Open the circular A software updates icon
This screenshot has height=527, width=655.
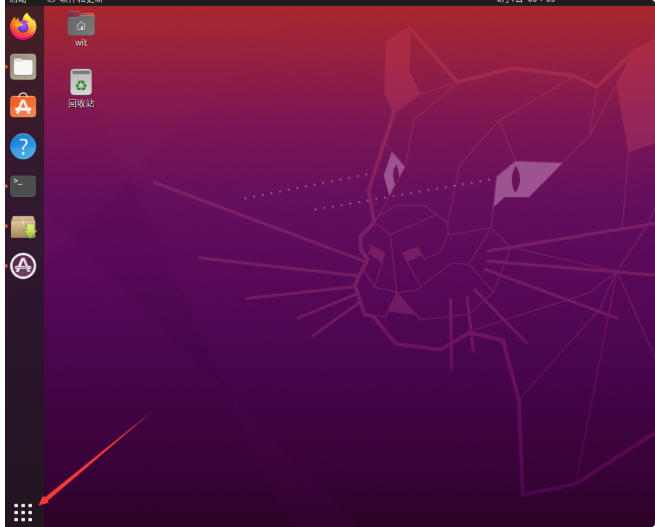23,266
